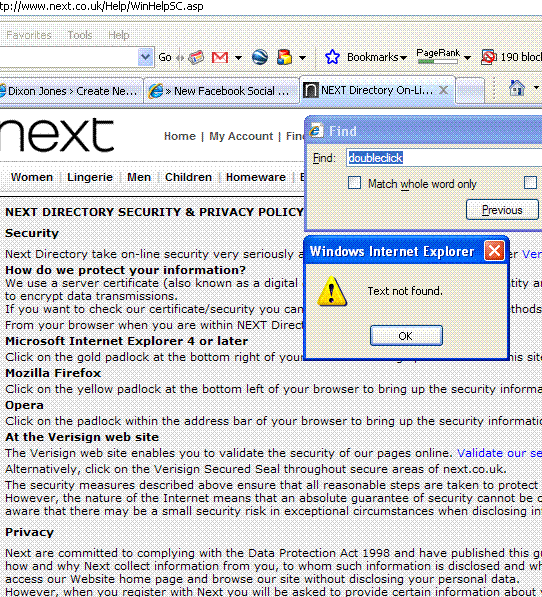This screenshot has height=597, width=542.
Task: Click the popup blocker icon
Action: pyautogui.click(x=489, y=57)
